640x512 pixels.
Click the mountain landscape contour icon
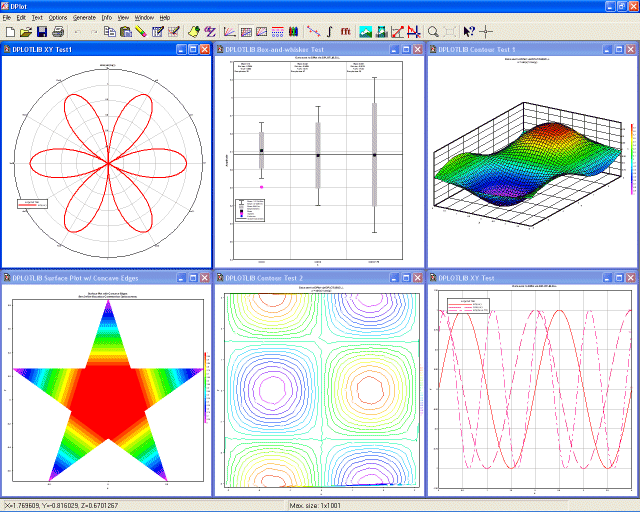(365, 32)
